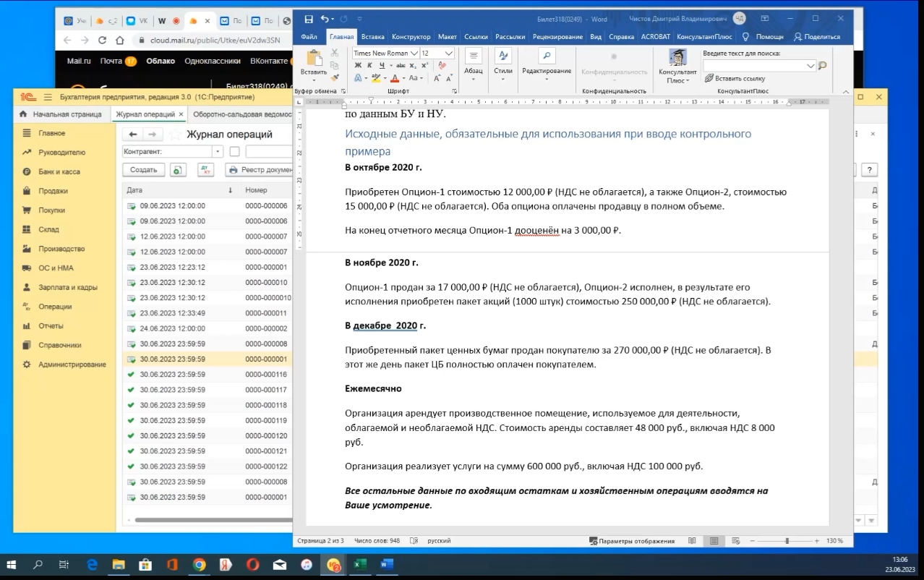Viewport: 924px width, 580px height.
Task: Click the 1C back arrow button
Action: tap(132, 135)
